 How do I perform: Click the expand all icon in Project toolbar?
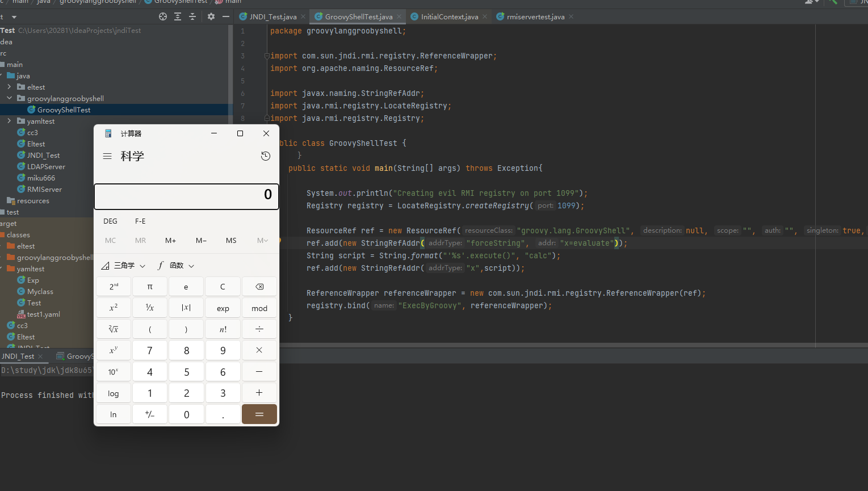point(178,16)
